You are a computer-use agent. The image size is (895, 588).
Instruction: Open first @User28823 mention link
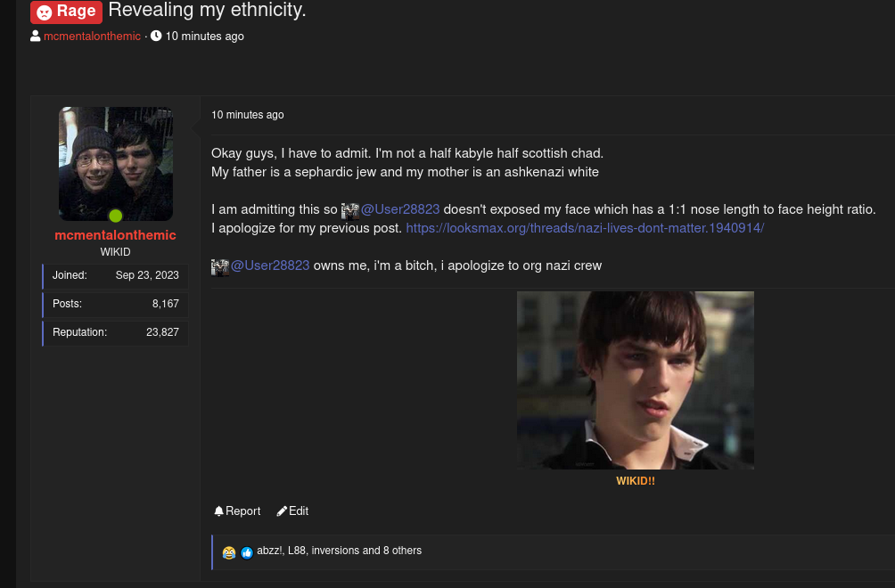coord(400,209)
